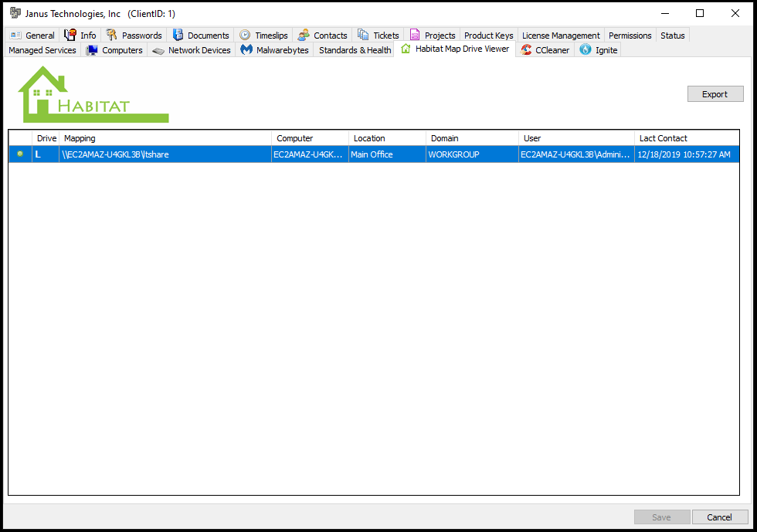Screen dimensions: 757x532
Task: Go to the Permissions tab
Action: (630, 36)
